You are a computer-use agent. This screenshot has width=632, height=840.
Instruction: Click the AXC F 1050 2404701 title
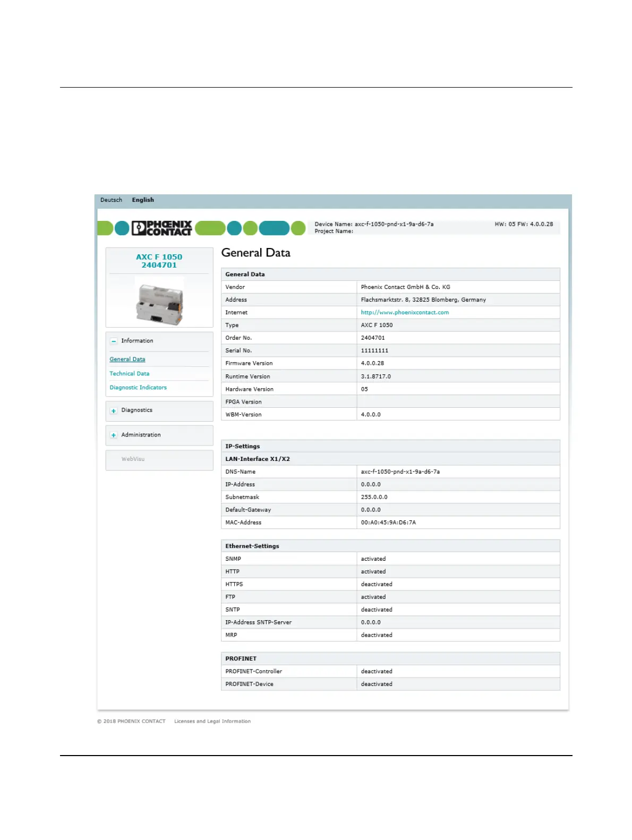(x=159, y=261)
